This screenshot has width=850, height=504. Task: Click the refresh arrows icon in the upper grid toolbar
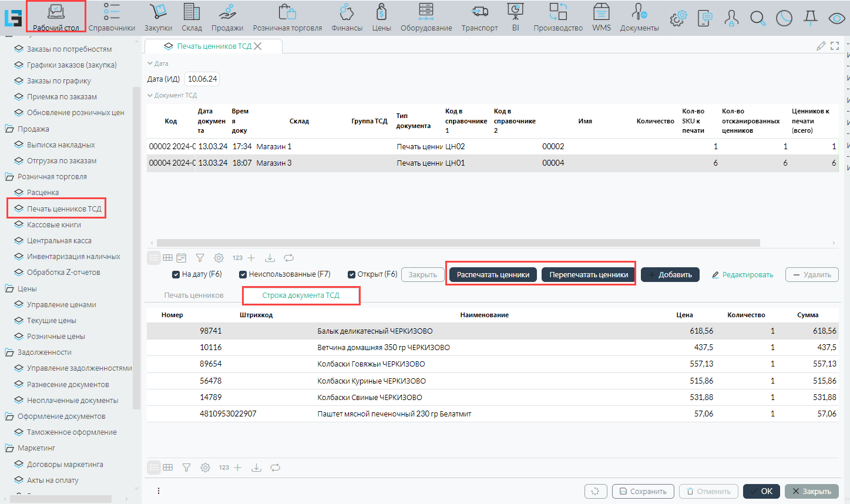288,258
